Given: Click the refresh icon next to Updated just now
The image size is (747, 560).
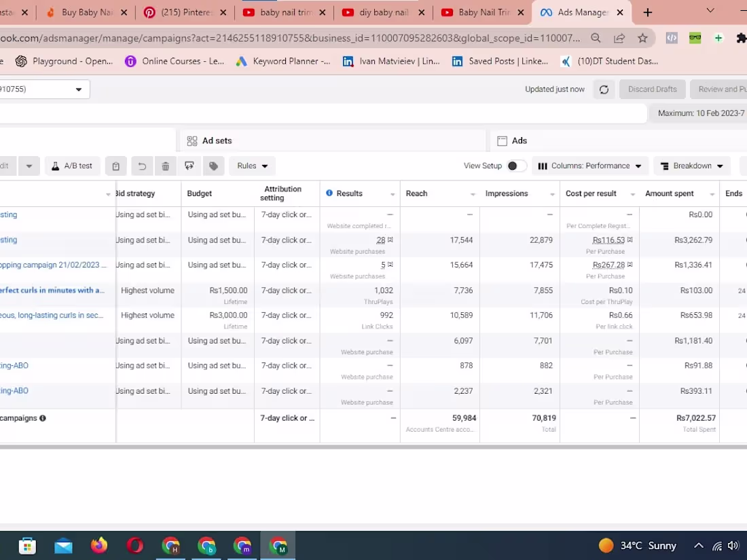Looking at the screenshot, I should (604, 90).
